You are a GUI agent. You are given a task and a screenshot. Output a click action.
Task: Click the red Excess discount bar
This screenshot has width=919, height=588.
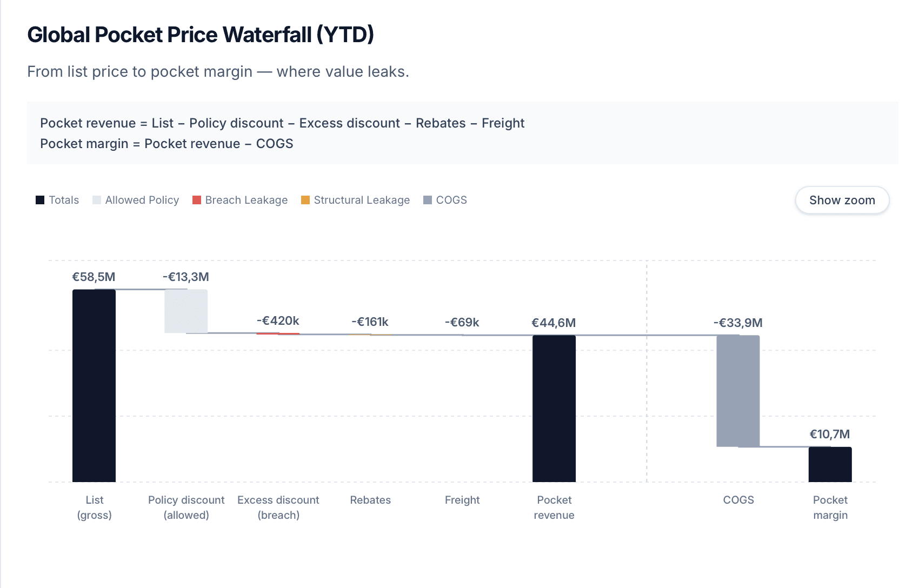tap(278, 333)
